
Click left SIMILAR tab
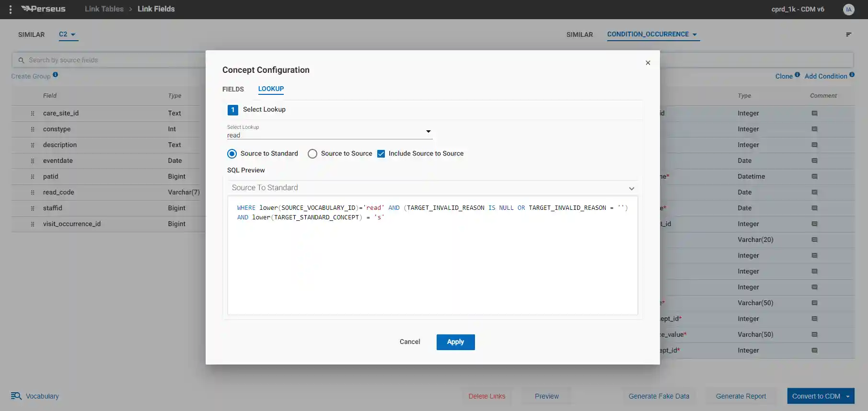[31, 34]
